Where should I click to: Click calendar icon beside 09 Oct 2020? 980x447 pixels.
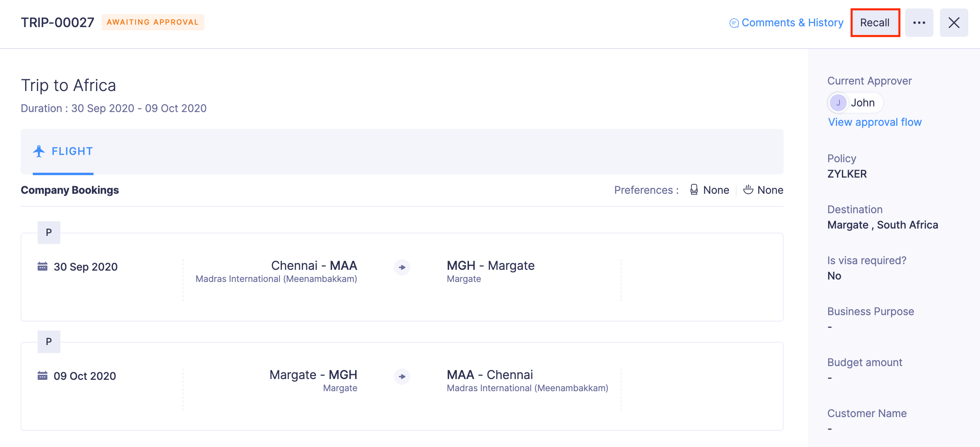(x=43, y=376)
